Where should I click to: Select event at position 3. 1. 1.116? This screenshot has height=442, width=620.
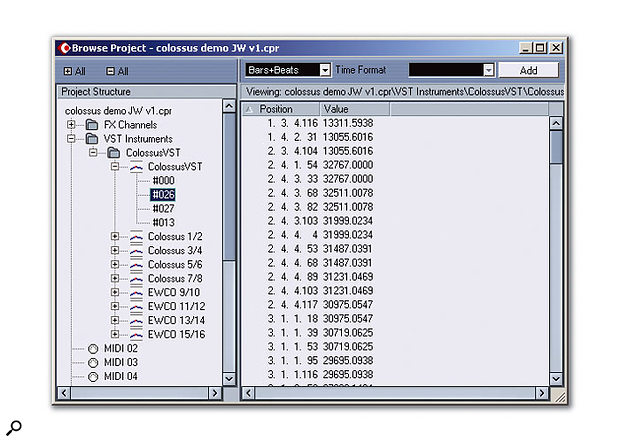[293, 374]
